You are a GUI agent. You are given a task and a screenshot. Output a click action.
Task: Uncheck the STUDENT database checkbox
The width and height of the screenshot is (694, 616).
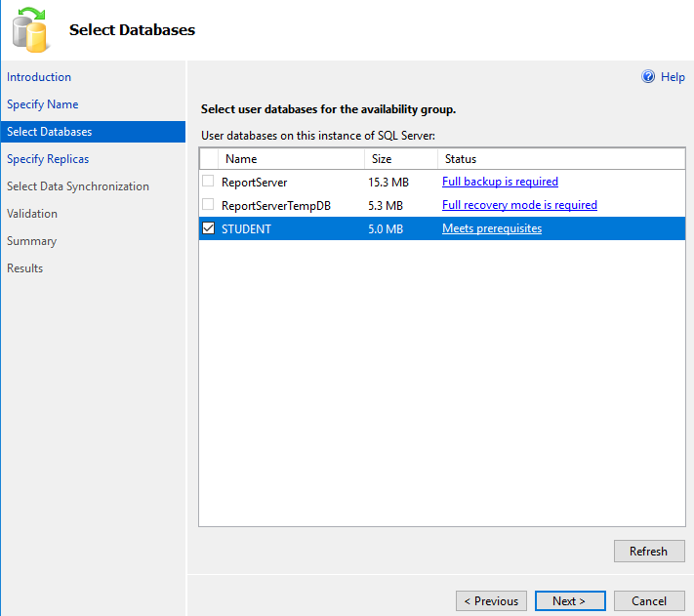pos(208,228)
